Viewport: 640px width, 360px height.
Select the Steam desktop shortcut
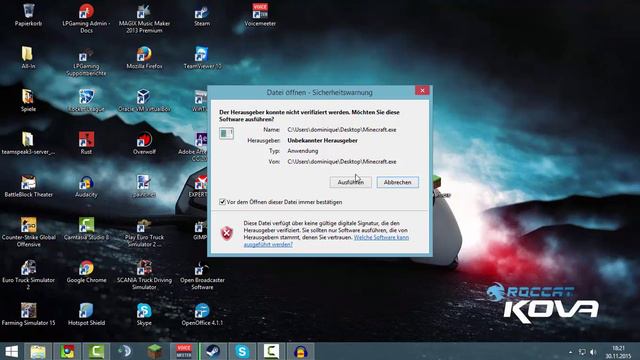click(202, 15)
